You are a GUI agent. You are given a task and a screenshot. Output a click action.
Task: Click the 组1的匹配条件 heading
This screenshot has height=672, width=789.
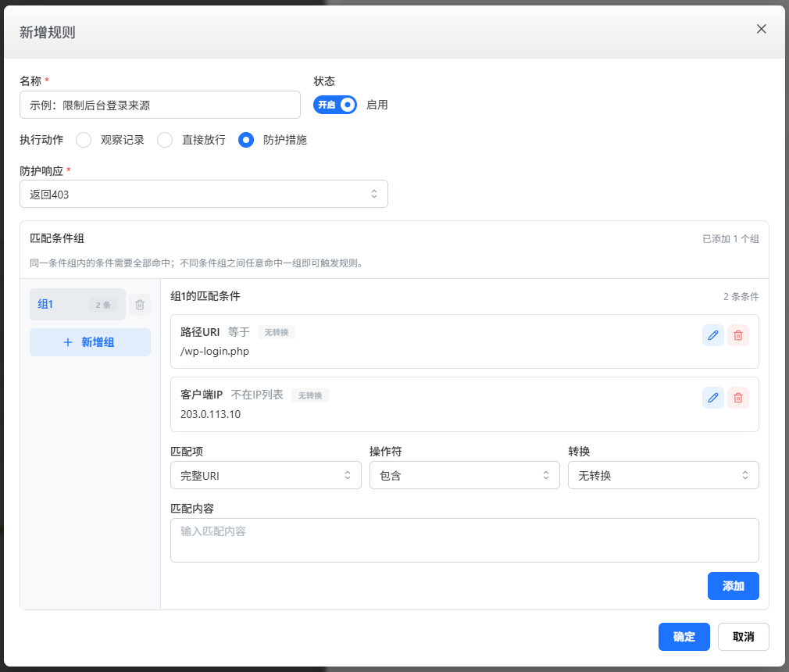pyautogui.click(x=205, y=296)
